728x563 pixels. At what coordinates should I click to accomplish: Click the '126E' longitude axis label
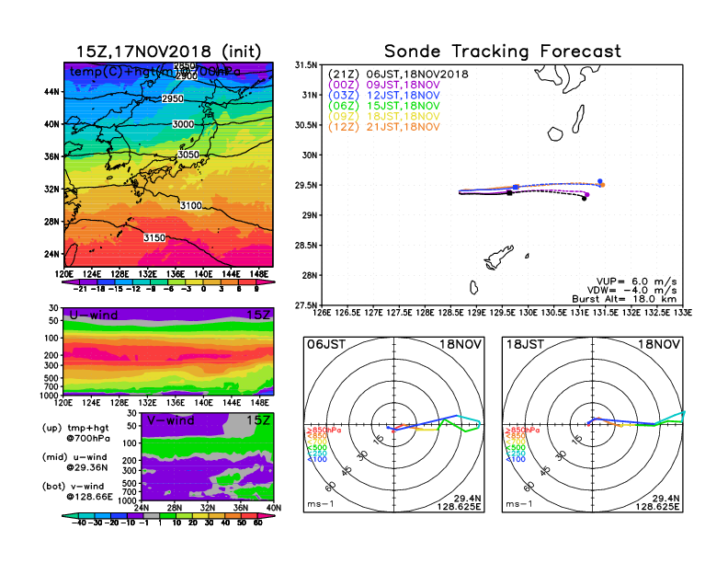pyautogui.click(x=322, y=313)
